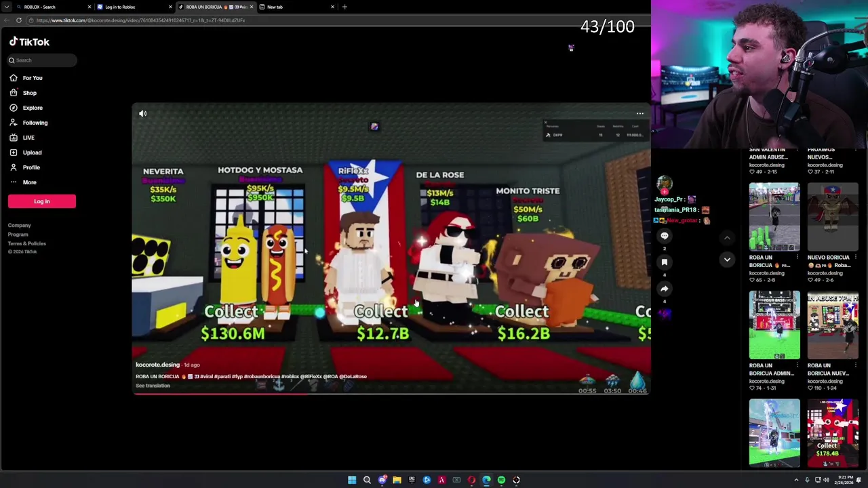This screenshot has height=488, width=868.
Task: Go to next video with down chevron
Action: click(x=727, y=260)
